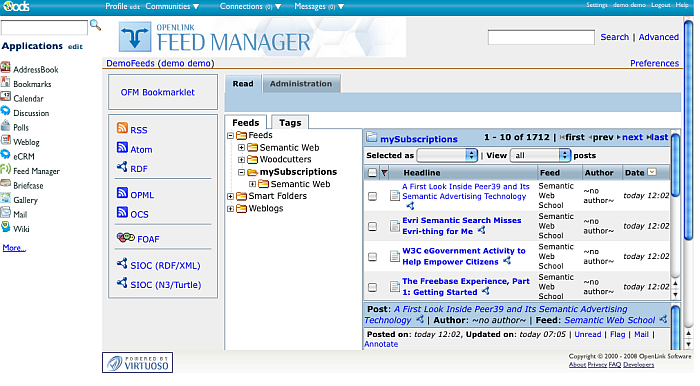Open the Atom feed icon
The width and height of the screenshot is (700, 386).
122,148
